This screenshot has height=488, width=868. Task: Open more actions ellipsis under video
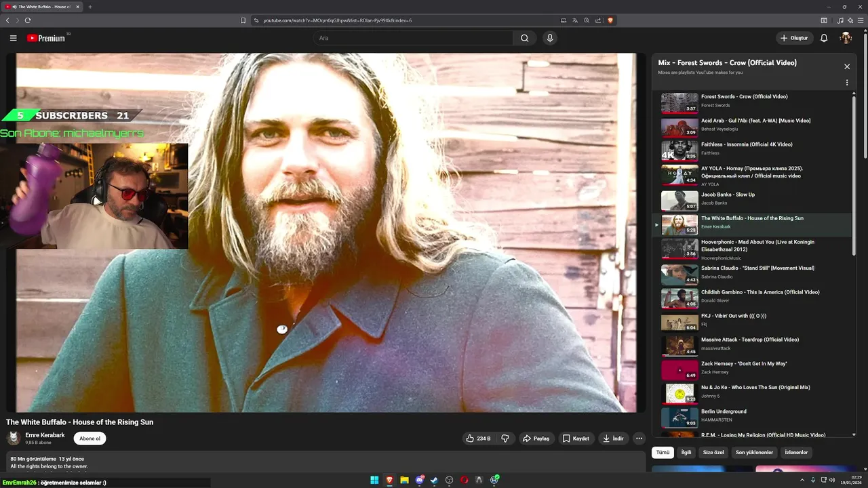pyautogui.click(x=639, y=439)
